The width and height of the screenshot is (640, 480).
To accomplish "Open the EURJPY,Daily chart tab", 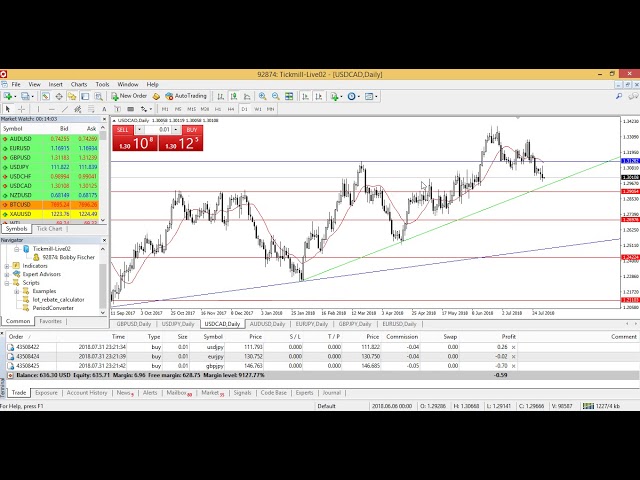I will (x=312, y=324).
